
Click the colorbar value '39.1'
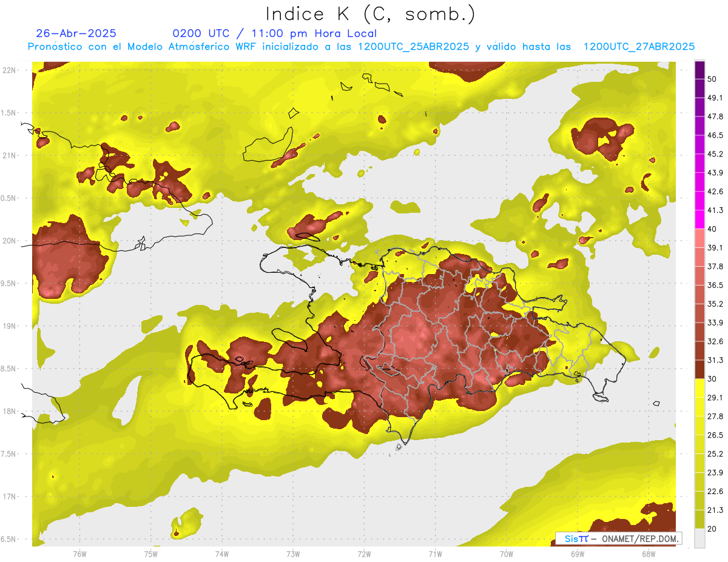click(x=715, y=247)
